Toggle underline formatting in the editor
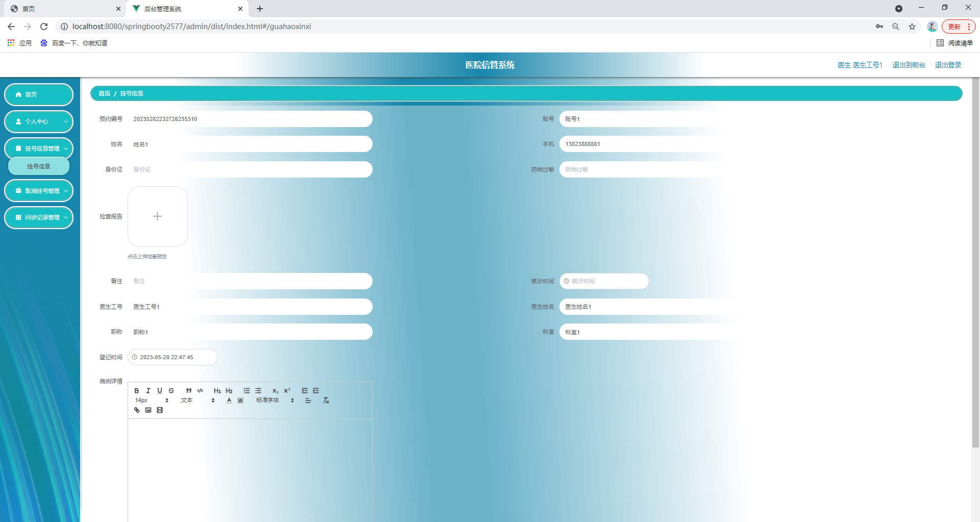The height and width of the screenshot is (522, 980). pyautogui.click(x=160, y=391)
